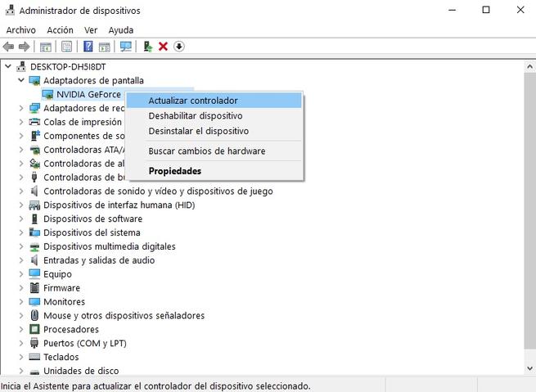This screenshot has width=536, height=392.
Task: Click the Puertos (COM y LPT) port icon
Action: (34, 343)
